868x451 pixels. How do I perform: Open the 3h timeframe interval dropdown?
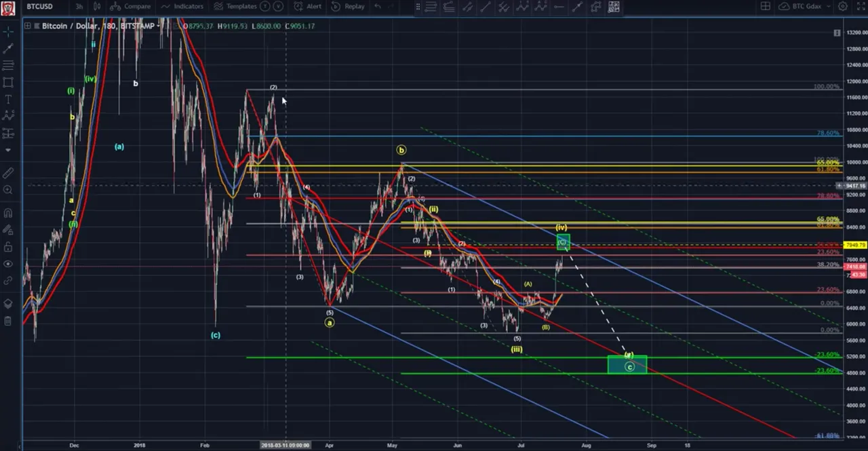79,6
